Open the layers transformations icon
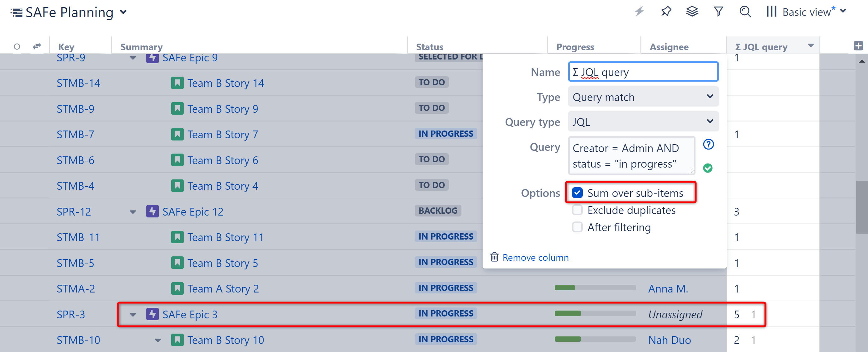This screenshot has width=868, height=352. (692, 12)
